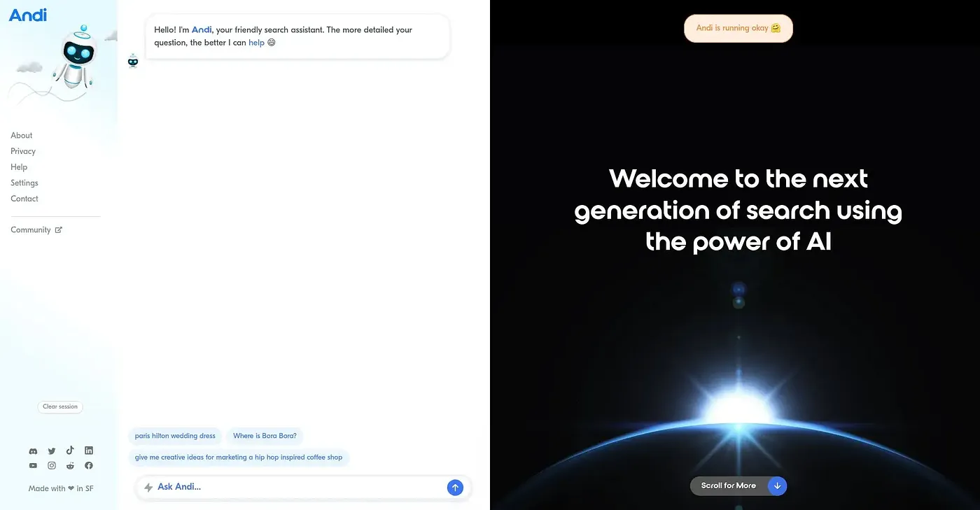Viewport: 980px width, 510px height.
Task: Select the paris hilton wedding dress suggestion
Action: [x=175, y=436]
